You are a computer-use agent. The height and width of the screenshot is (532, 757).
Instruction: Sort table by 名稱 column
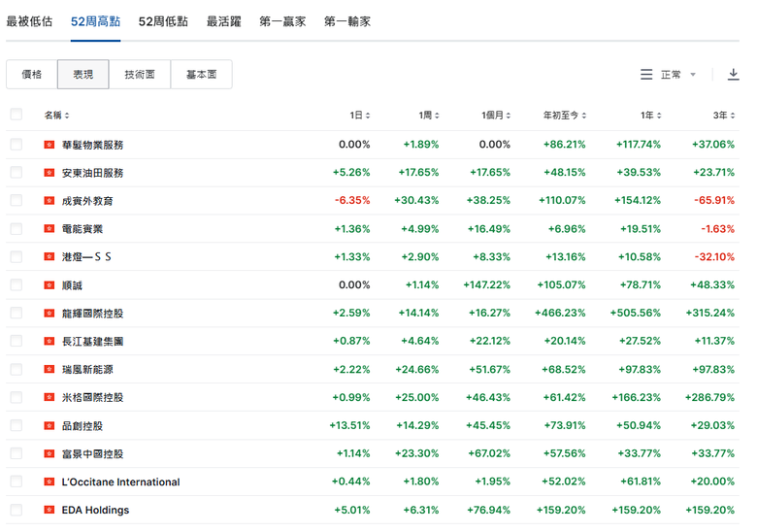(x=57, y=115)
